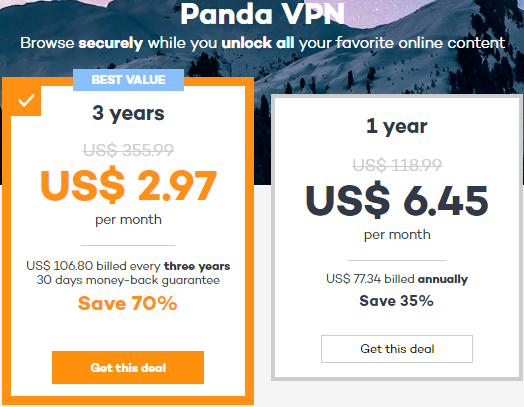Click the crossed-out US$ 118.99 price
Screen dimensions: 524x407
pos(397,165)
